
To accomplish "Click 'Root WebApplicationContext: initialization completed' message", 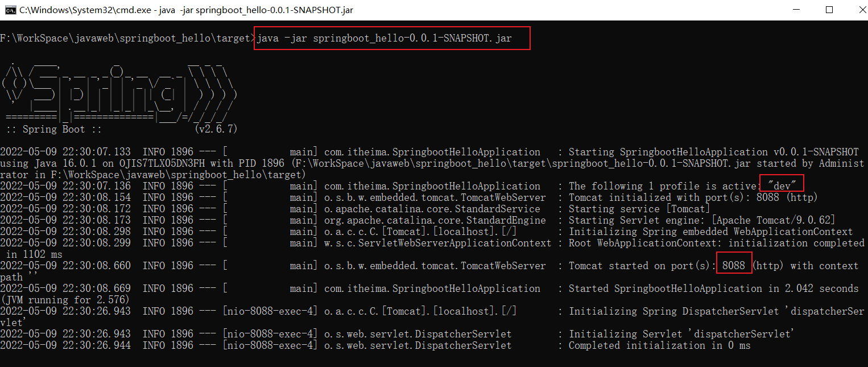I will (717, 243).
